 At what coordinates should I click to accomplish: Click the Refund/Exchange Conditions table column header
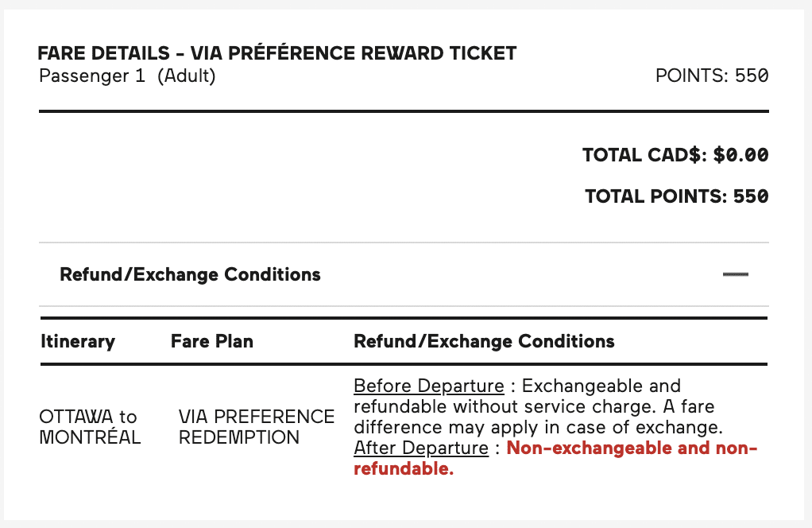point(484,341)
